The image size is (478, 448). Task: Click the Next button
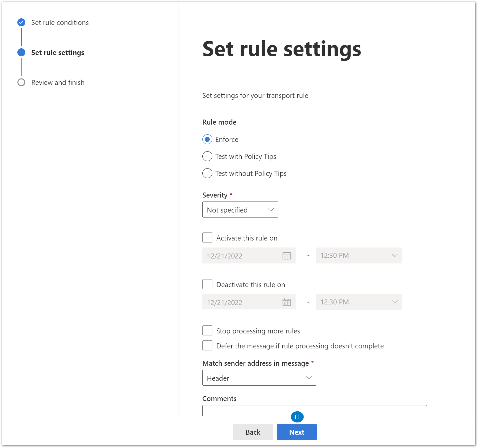pos(297,432)
